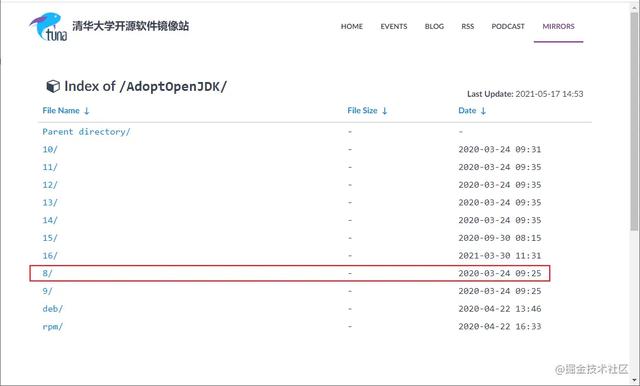Open the 16/ directory link

[50, 256]
